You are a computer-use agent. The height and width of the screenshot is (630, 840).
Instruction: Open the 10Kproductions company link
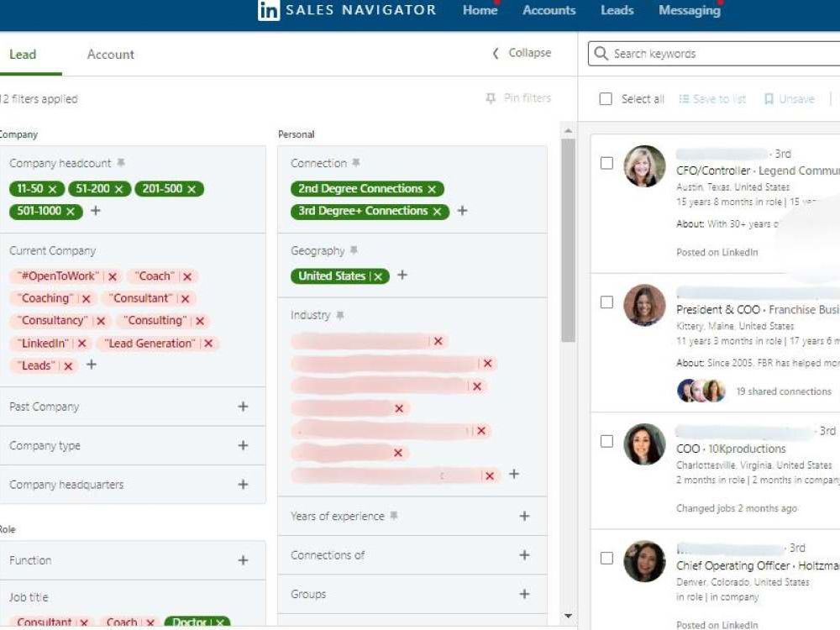(x=747, y=449)
